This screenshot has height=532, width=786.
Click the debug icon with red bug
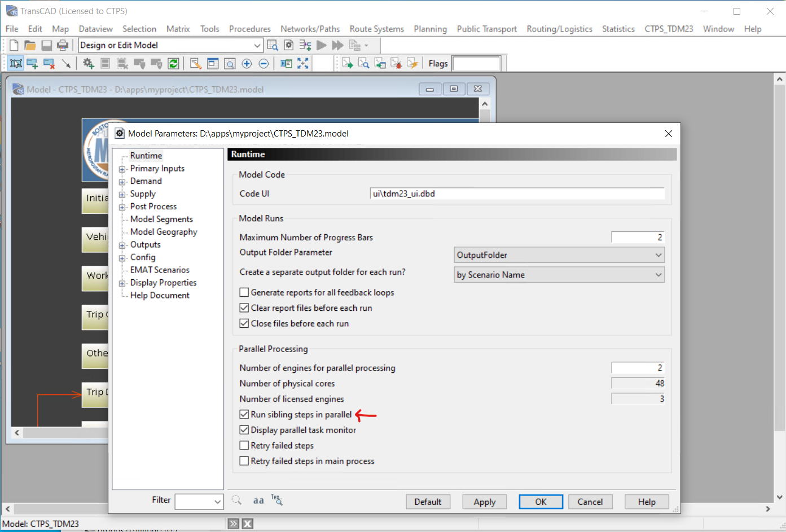coord(396,64)
